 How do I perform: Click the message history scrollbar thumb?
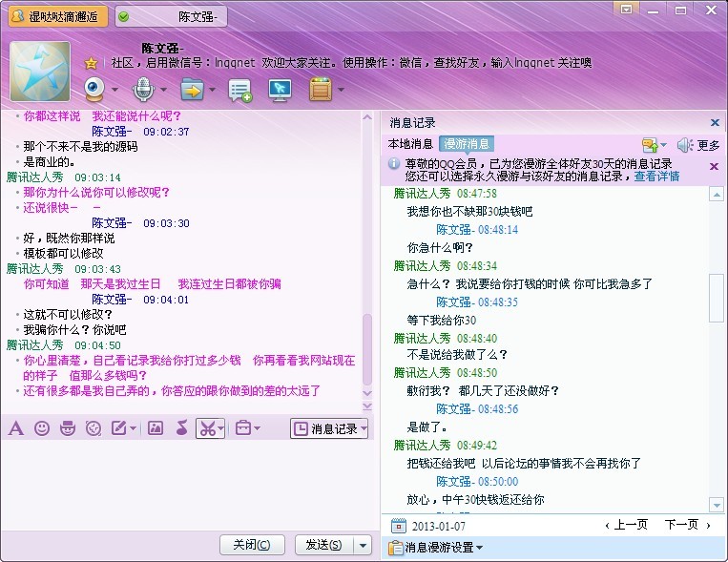[x=717, y=298]
